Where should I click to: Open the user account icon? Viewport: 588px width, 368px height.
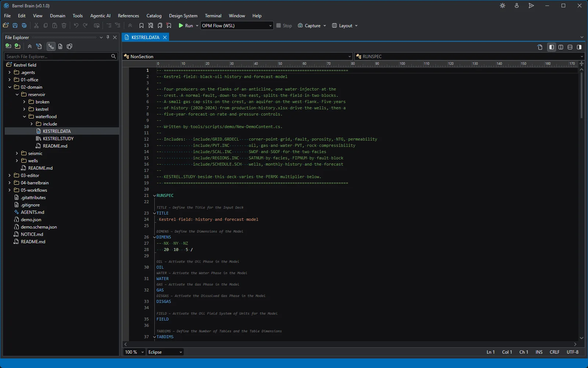(x=517, y=6)
